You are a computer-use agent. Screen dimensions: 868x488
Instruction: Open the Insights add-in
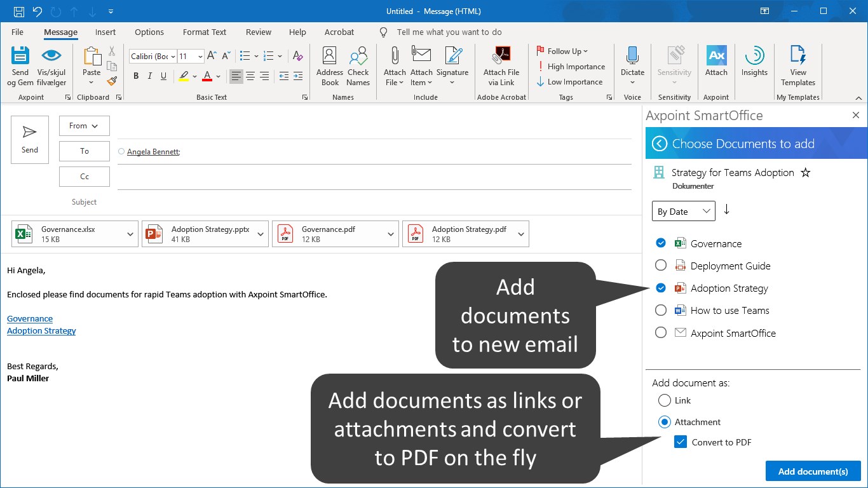click(x=754, y=62)
